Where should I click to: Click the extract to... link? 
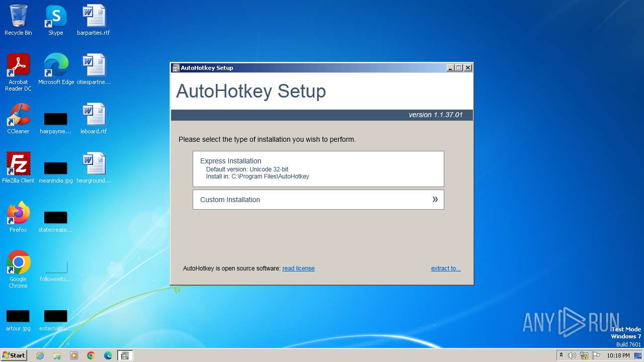tap(446, 268)
